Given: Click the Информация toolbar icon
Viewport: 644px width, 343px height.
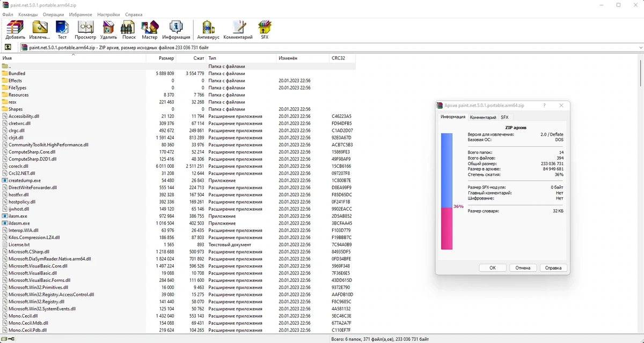Looking at the screenshot, I should (176, 27).
